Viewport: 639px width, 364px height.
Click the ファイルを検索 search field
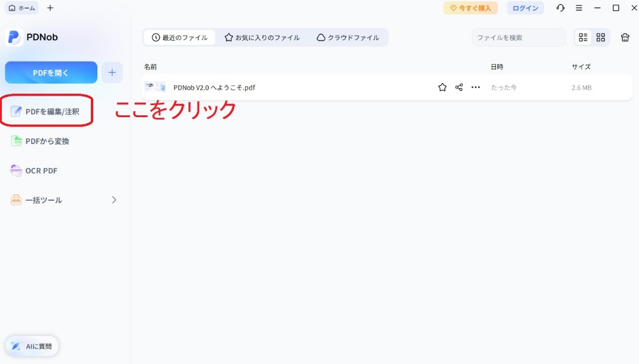pyautogui.click(x=518, y=37)
